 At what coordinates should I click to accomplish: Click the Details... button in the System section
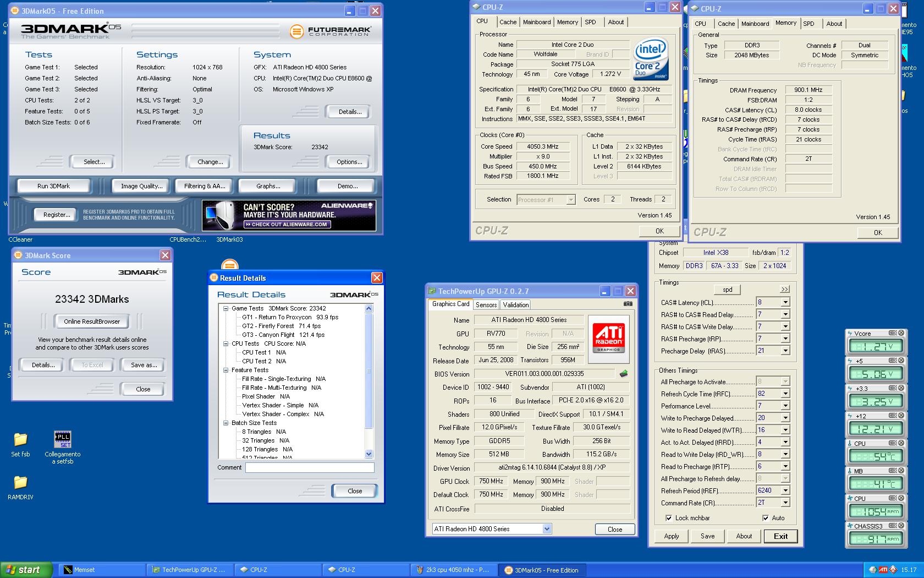[x=349, y=112]
